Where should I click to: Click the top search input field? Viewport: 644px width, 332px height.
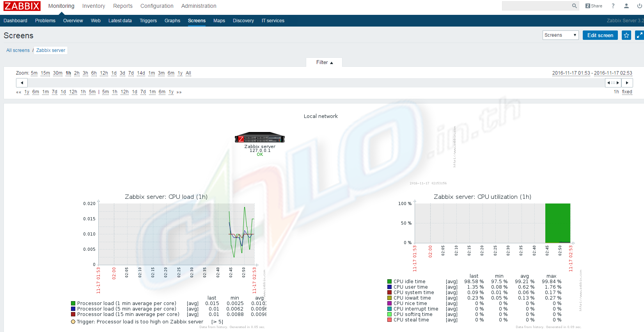[x=537, y=6]
